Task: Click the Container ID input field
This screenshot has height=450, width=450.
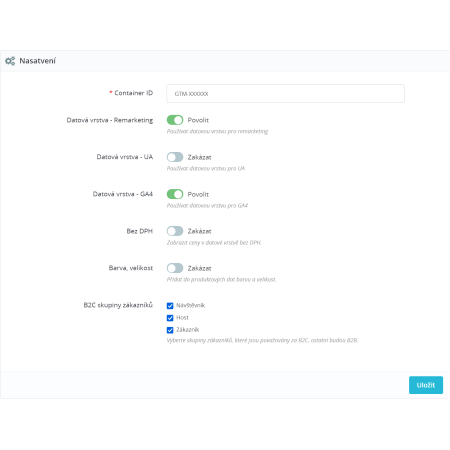Action: (285, 94)
